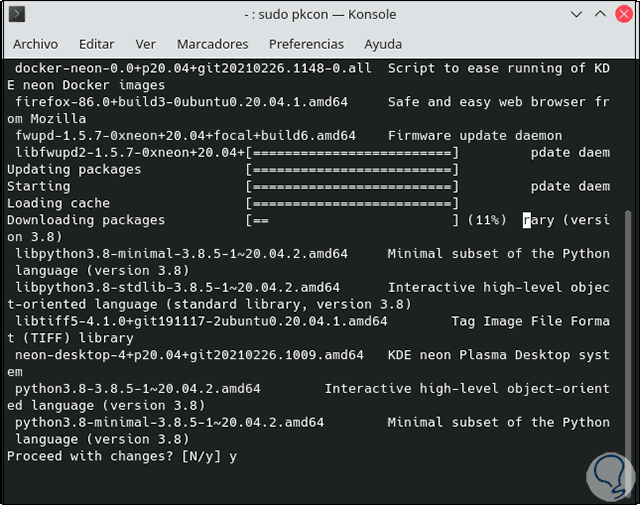The image size is (640, 505).
Task: Open the Ayuda menu
Action: (x=383, y=44)
